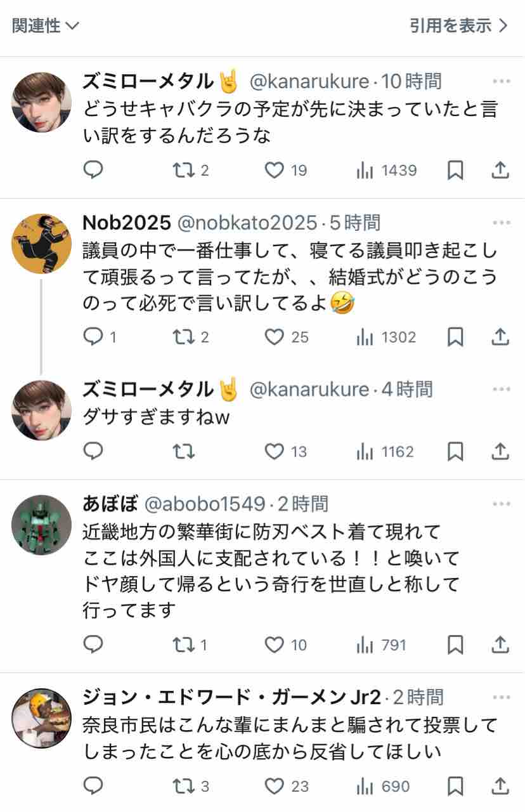
Task: Tap the 引用を表示 link
Action: pos(459,25)
